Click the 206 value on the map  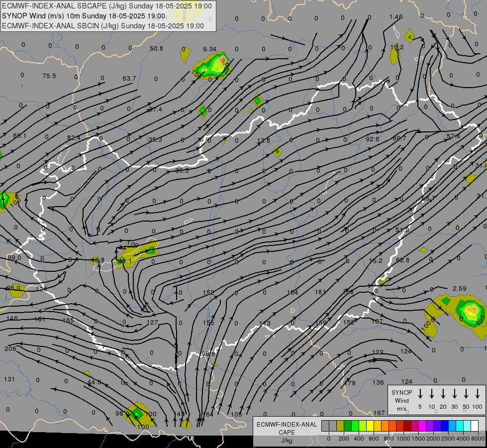[x=10, y=349]
